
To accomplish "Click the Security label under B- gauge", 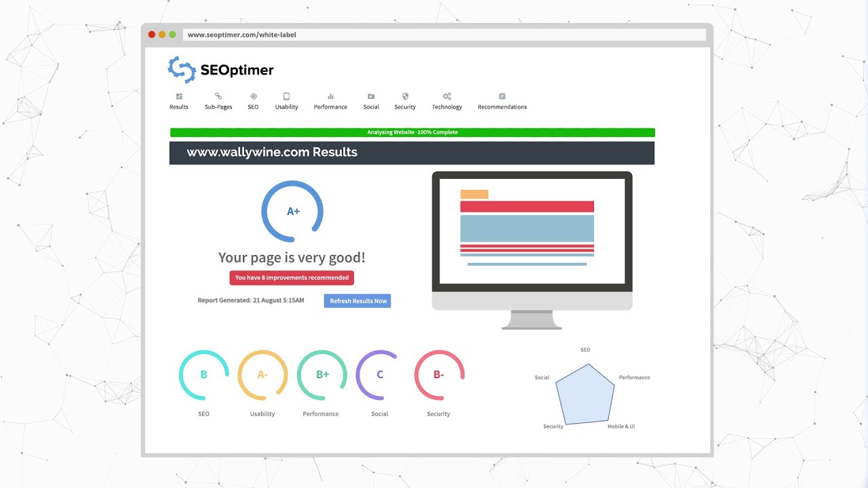I will pyautogui.click(x=439, y=414).
